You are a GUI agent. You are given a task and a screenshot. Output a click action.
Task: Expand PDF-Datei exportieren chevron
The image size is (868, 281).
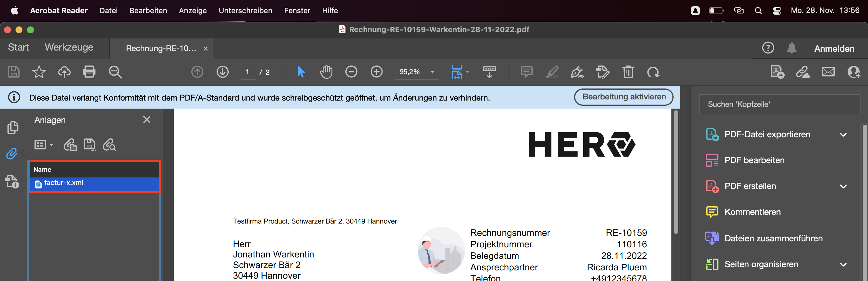[843, 135]
